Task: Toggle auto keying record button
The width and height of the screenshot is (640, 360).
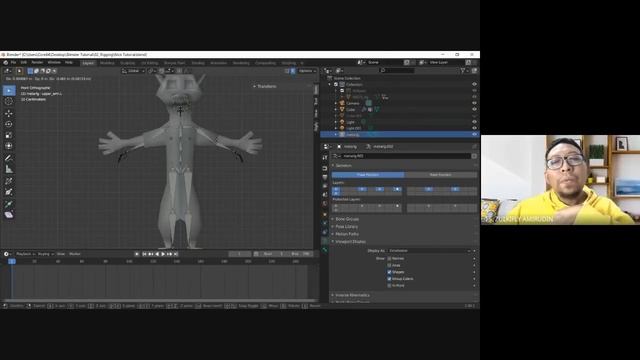Action: (x=137, y=254)
